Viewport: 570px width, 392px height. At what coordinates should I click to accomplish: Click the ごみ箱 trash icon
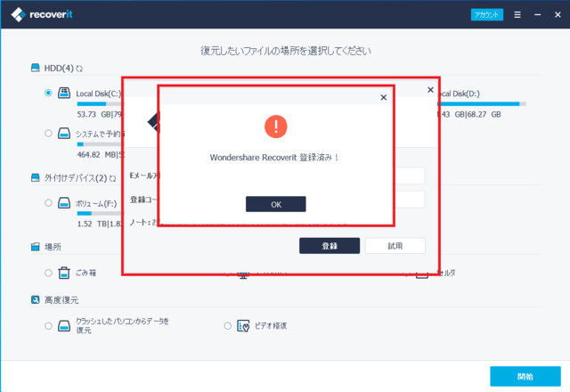(x=64, y=273)
